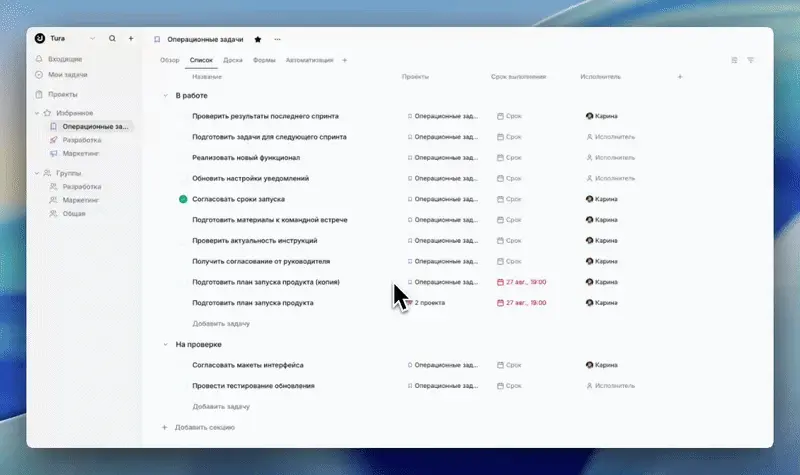This screenshot has width=800, height=475.
Task: Open the three-dots menu beside project title
Action: [277, 39]
